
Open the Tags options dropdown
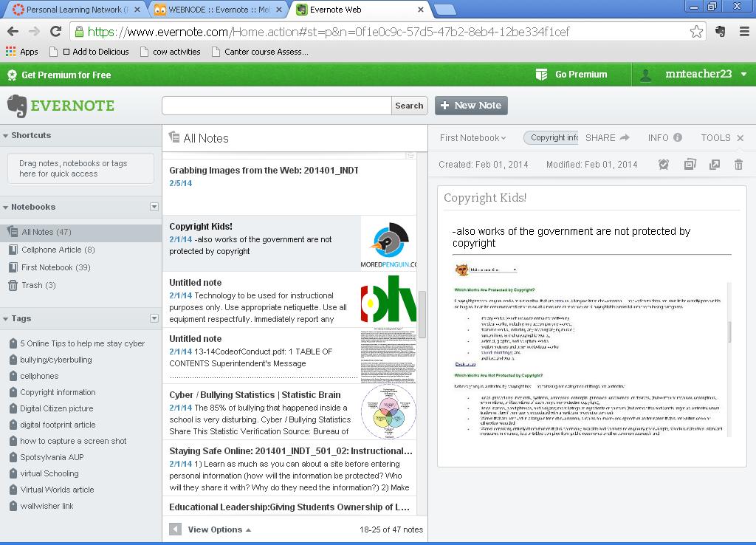(154, 318)
